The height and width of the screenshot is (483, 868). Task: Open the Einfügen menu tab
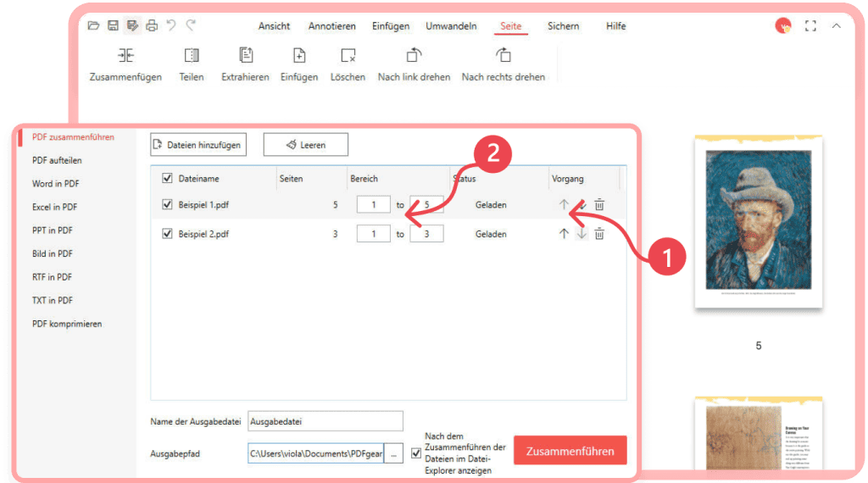[x=391, y=26]
